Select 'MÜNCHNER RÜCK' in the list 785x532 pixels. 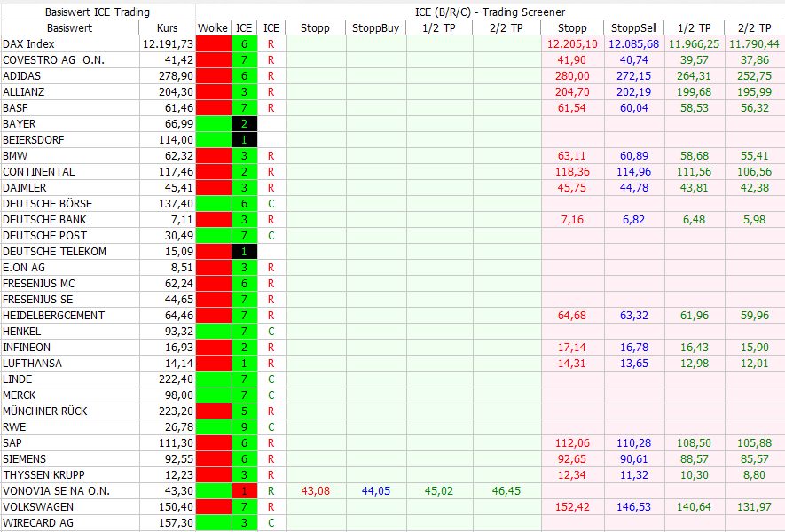coord(45,411)
